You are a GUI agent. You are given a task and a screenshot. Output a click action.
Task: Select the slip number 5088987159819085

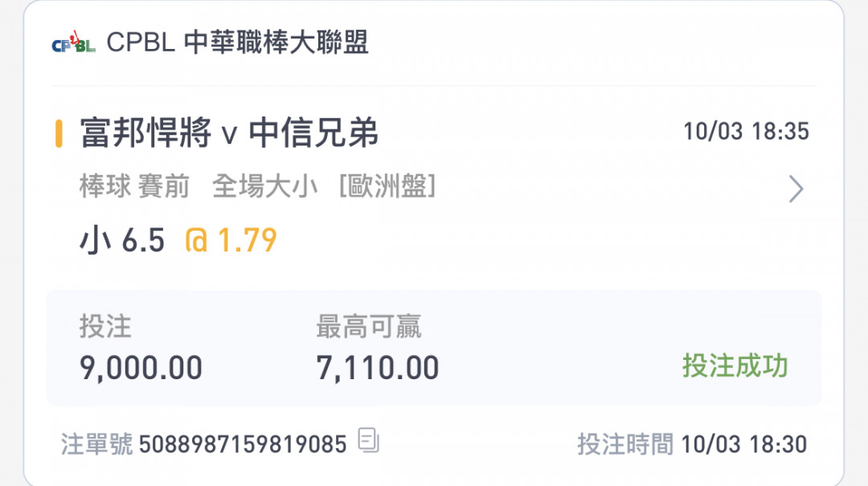click(243, 444)
